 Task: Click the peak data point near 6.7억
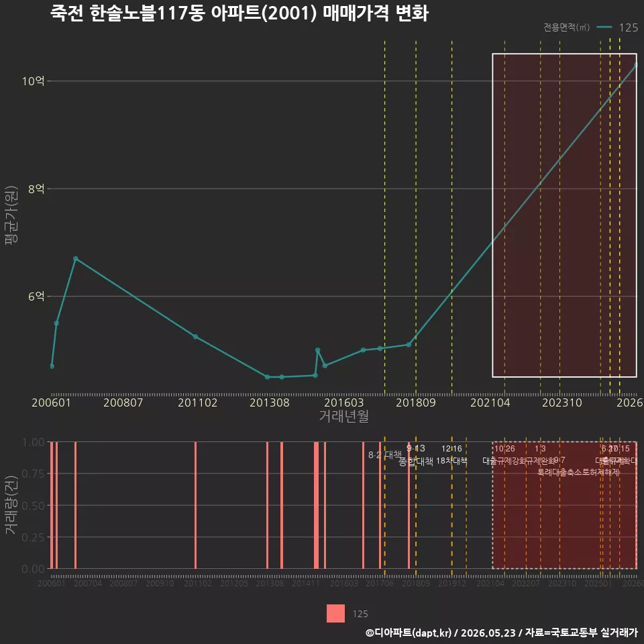76,259
